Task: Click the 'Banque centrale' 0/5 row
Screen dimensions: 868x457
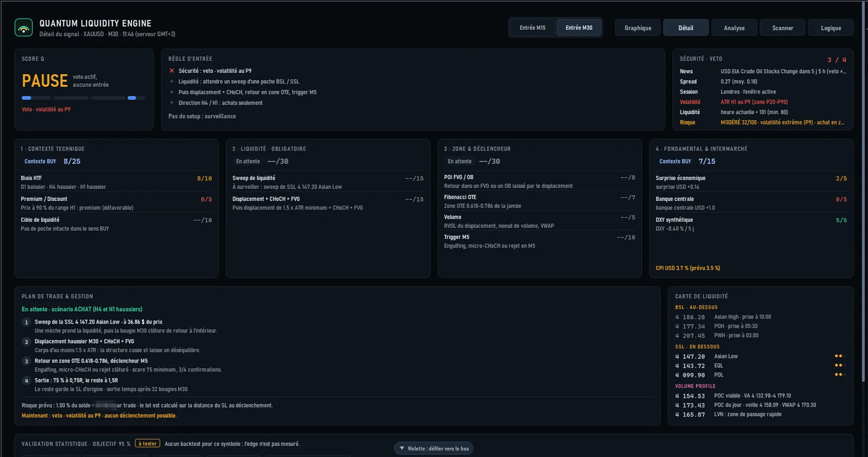Action: 751,203
